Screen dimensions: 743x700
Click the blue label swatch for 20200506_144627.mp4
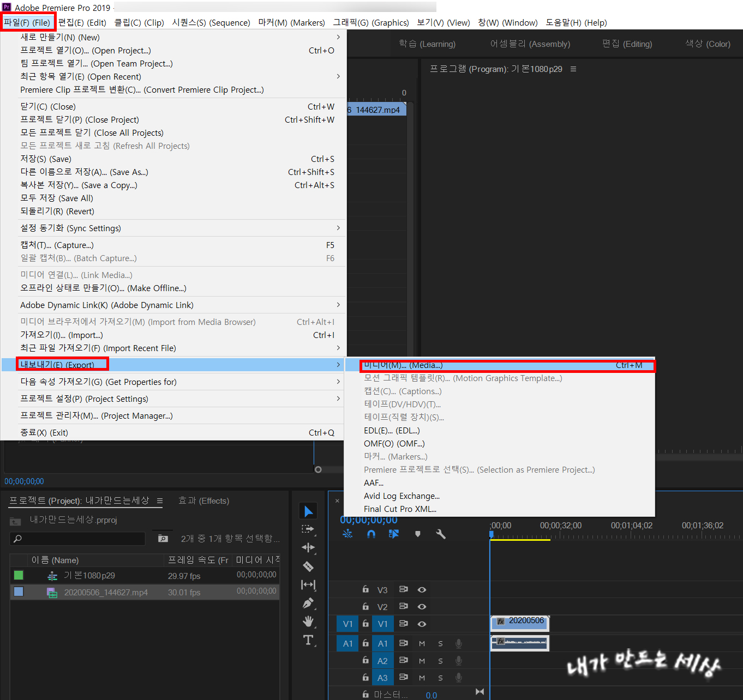click(x=19, y=592)
